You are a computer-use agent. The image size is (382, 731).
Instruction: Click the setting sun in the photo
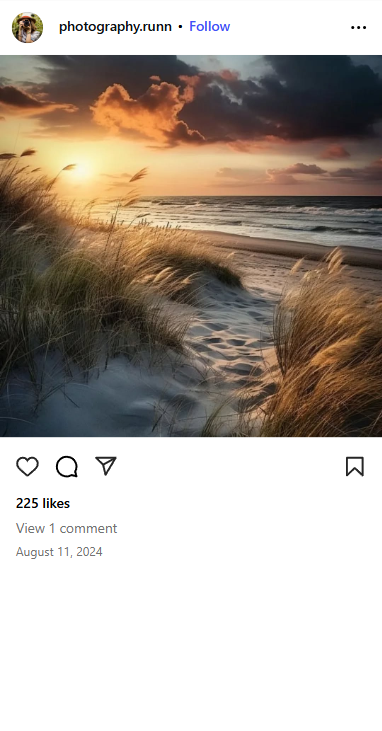(81, 170)
